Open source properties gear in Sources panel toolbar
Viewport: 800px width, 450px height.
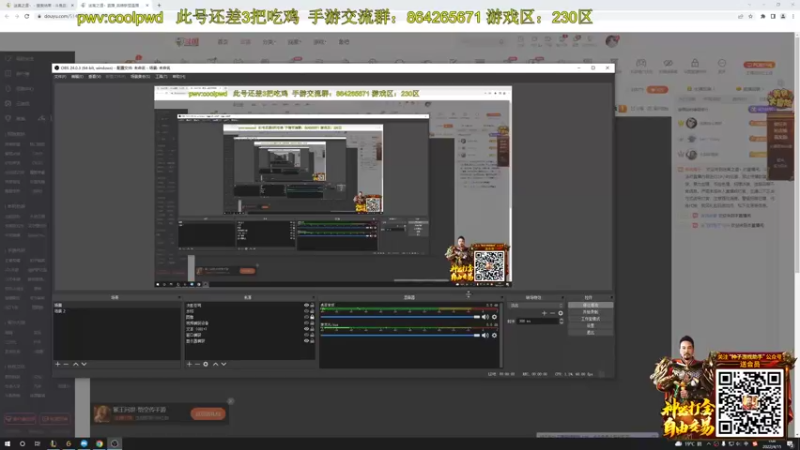(x=206, y=364)
